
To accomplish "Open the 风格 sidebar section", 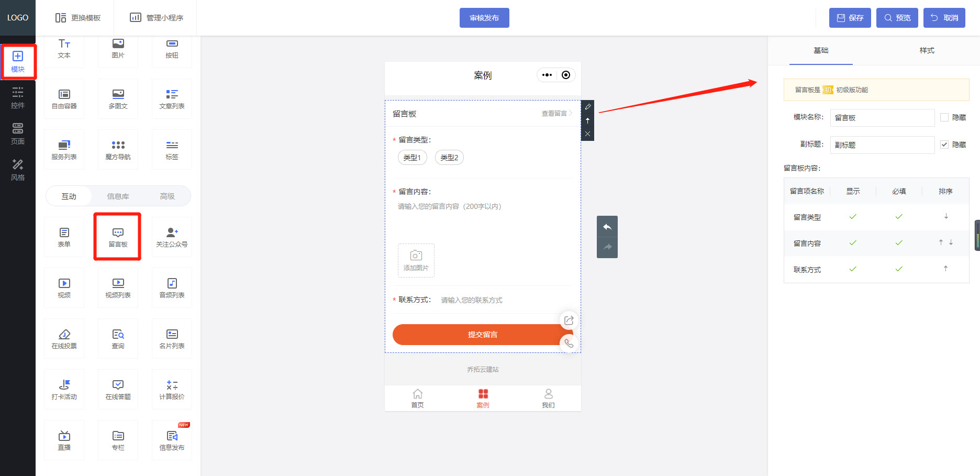I will click(18, 170).
